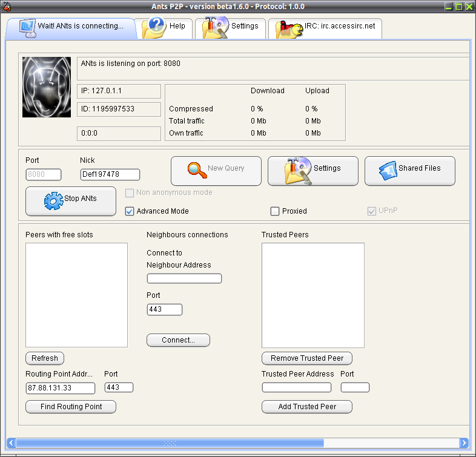Minimize the Ants P2P window
The image size is (476, 457).
pyautogui.click(x=449, y=7)
